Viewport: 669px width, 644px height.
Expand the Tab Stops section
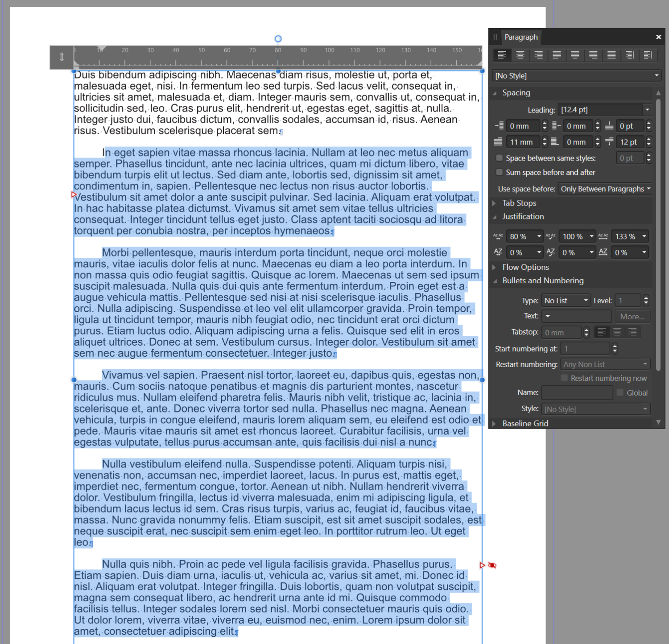point(519,203)
